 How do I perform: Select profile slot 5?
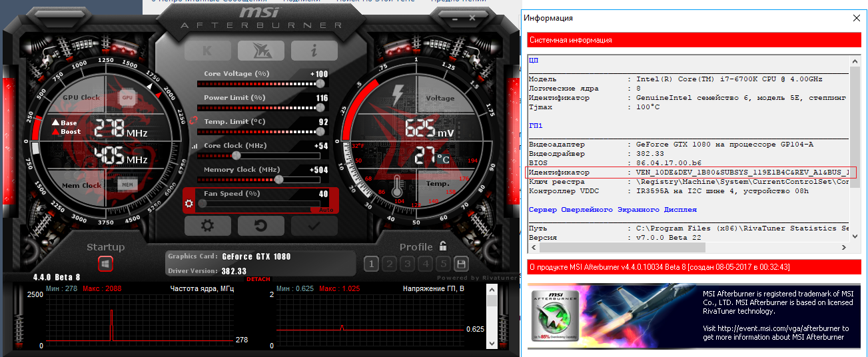point(443,264)
